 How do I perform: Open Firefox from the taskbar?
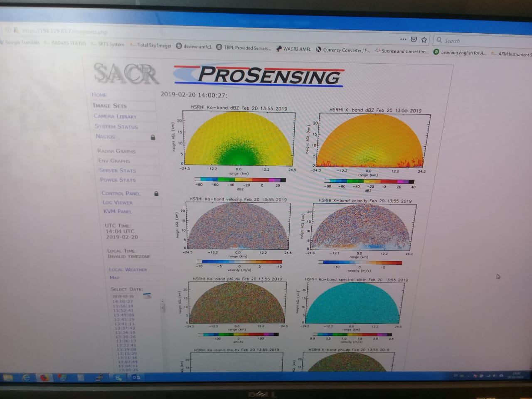(x=44, y=377)
